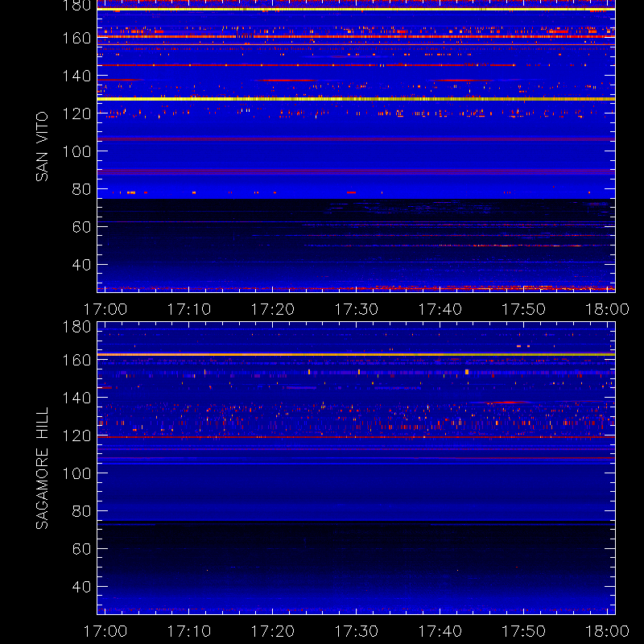The width and height of the screenshot is (644, 644).
Task: Click 17:20 under the Sagamore Hill plot
Action: point(273,631)
